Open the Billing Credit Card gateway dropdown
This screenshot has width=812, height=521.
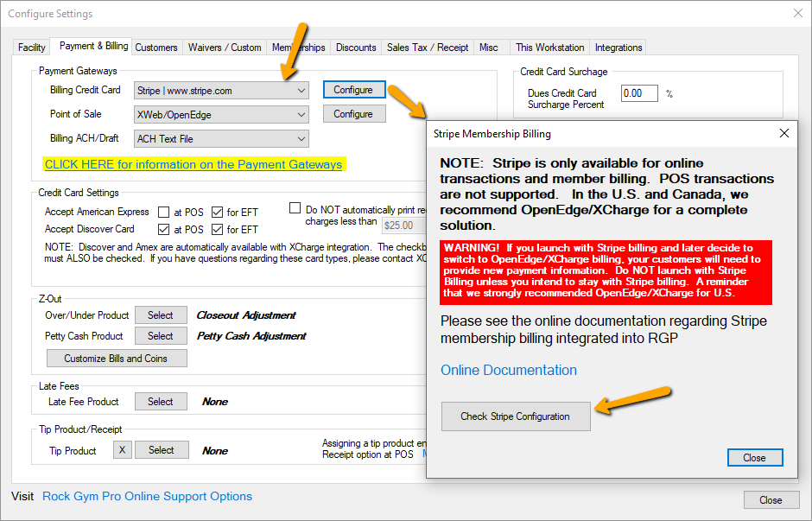click(x=221, y=91)
